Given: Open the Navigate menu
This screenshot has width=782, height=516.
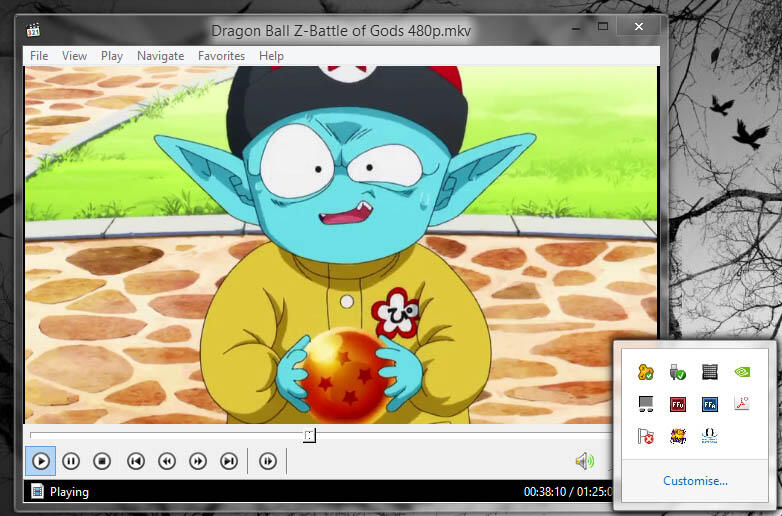Looking at the screenshot, I should pos(160,56).
